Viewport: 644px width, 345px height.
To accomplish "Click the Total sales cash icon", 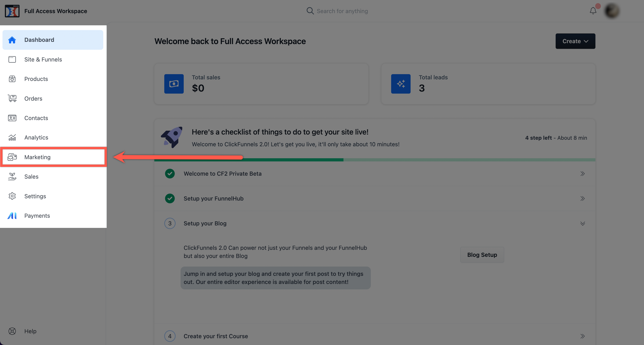I will click(174, 84).
